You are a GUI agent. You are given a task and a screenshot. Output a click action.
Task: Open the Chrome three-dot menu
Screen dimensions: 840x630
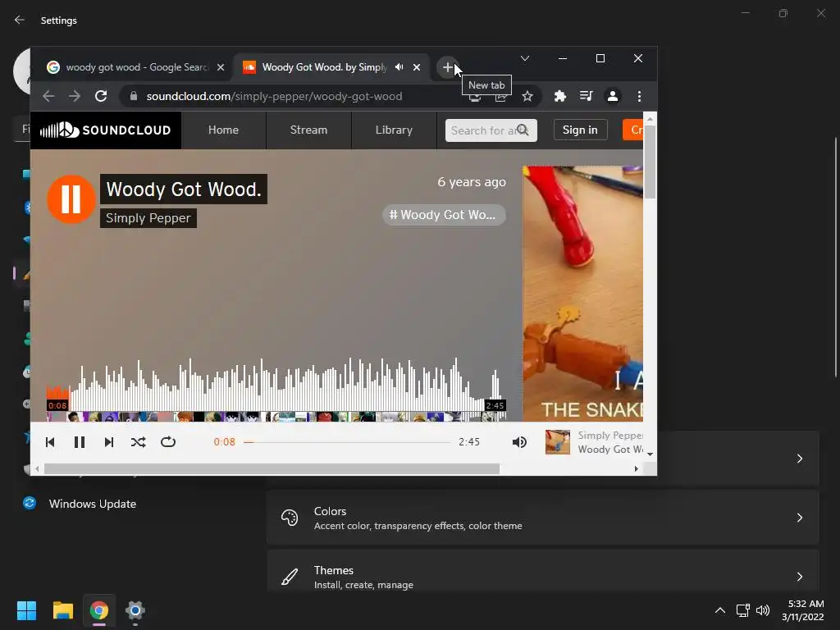pos(639,97)
